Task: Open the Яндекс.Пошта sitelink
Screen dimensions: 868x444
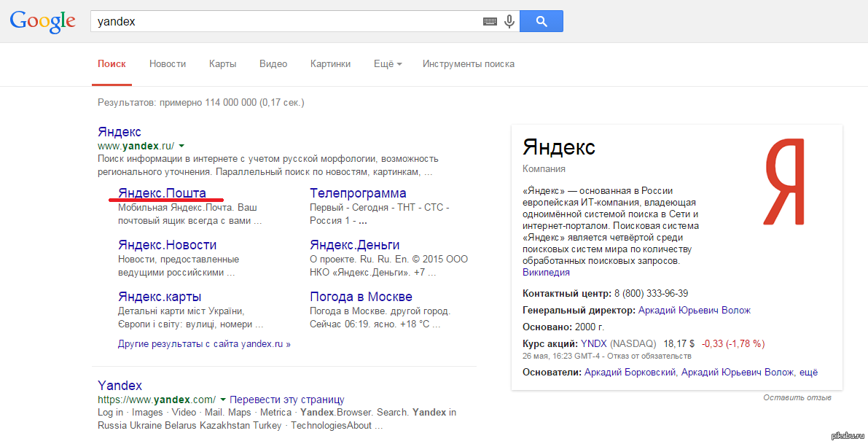Action: pyautogui.click(x=163, y=192)
